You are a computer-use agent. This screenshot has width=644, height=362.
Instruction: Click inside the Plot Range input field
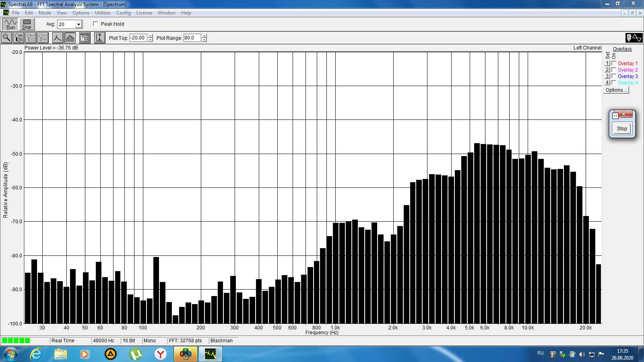click(192, 38)
